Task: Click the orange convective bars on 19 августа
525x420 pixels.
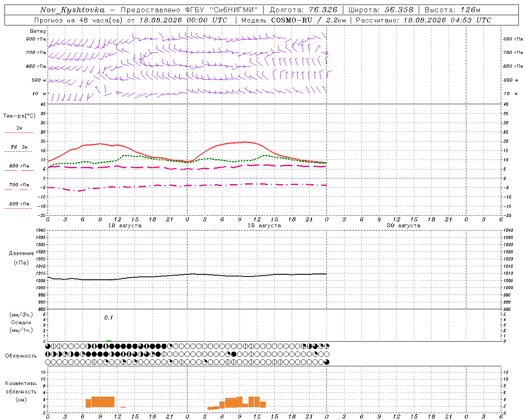Action: (237, 403)
